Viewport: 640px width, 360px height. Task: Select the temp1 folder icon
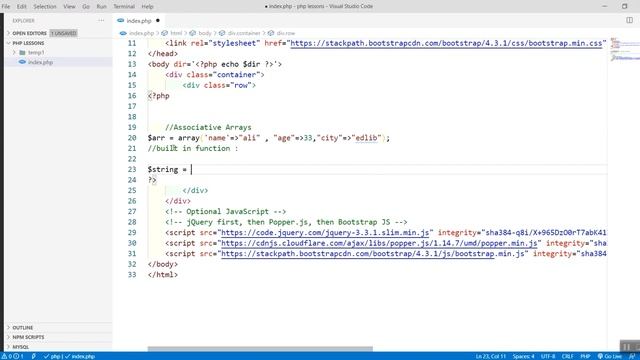point(22,52)
